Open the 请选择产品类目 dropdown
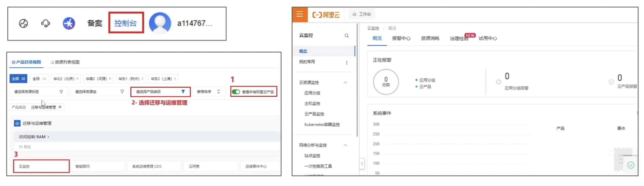Screen dimensions: 644x186 tap(160, 92)
